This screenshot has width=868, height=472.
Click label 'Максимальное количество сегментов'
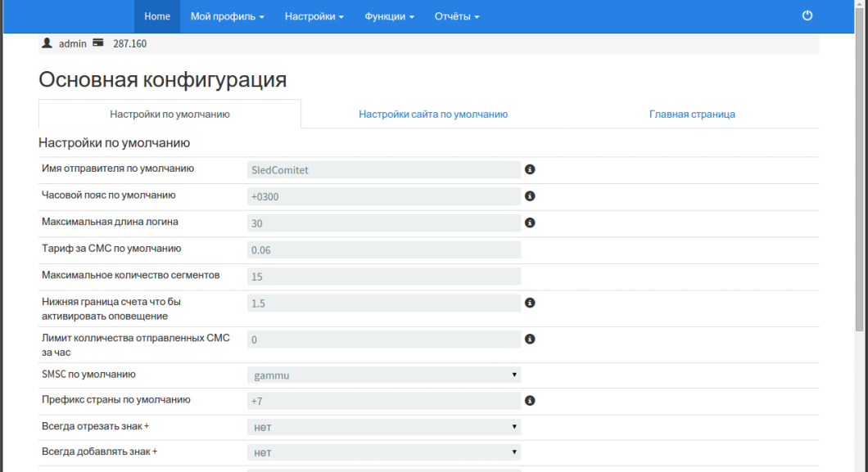[131, 275]
